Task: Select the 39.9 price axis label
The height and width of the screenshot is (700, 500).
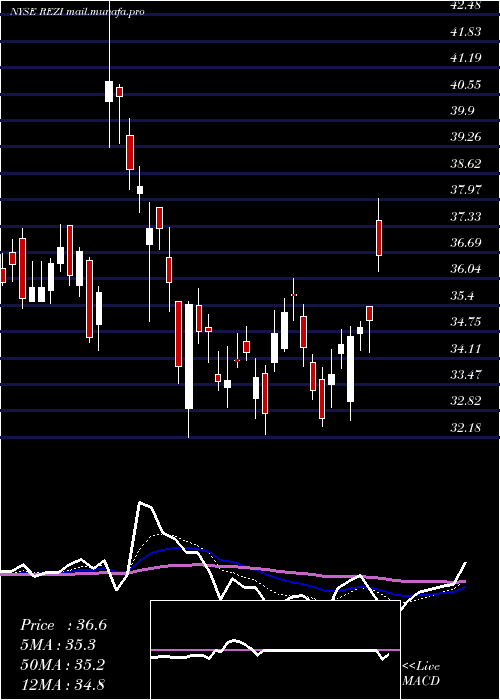Action: click(462, 110)
